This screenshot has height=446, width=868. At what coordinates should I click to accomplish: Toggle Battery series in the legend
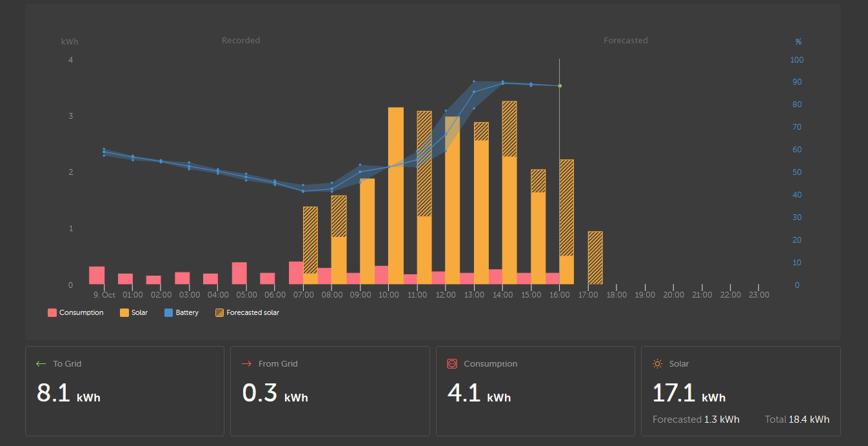click(x=181, y=312)
